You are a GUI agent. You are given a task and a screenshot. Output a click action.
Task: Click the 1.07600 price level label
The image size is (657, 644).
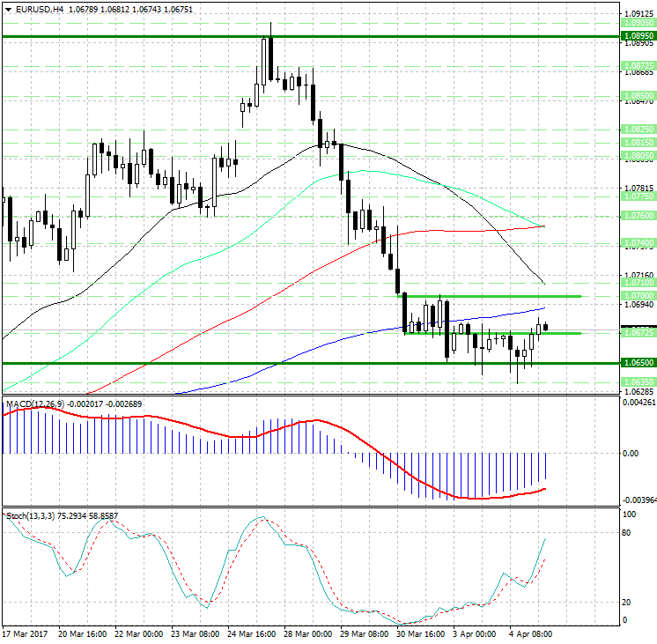tap(639, 216)
